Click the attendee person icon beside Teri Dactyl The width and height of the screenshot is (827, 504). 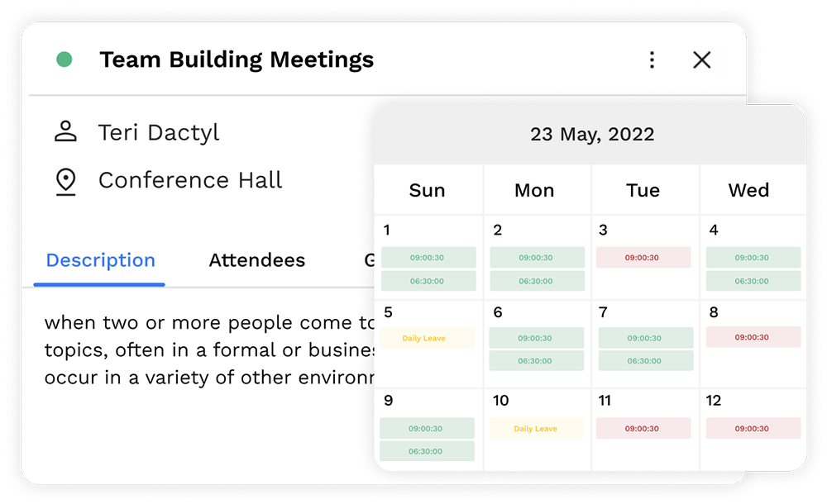coord(66,131)
